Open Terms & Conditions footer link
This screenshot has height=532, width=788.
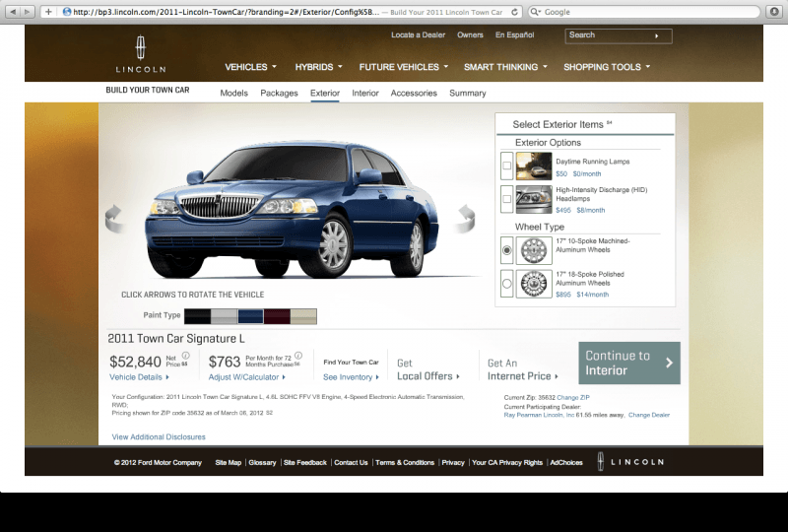point(405,463)
